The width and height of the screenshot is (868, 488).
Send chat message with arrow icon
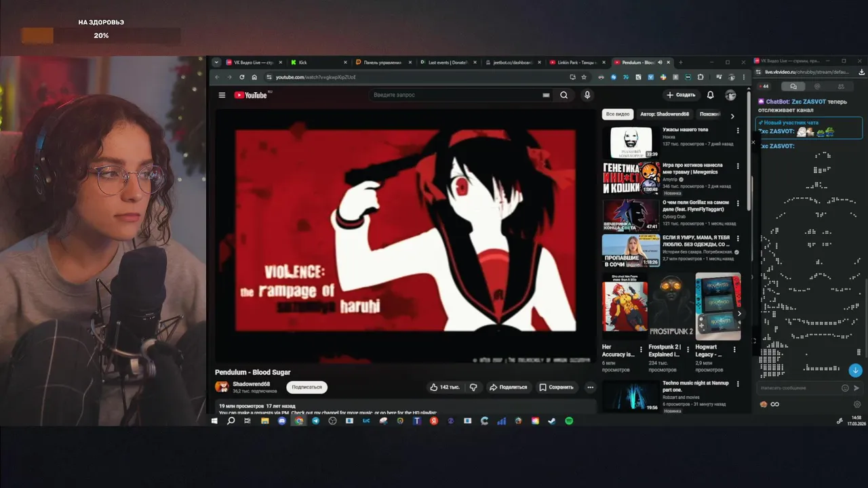(x=856, y=388)
